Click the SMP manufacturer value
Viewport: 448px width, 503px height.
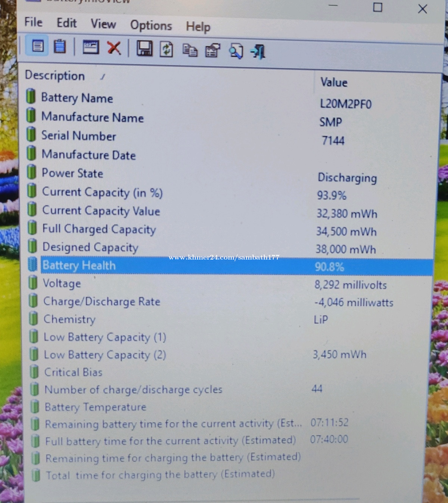331,122
